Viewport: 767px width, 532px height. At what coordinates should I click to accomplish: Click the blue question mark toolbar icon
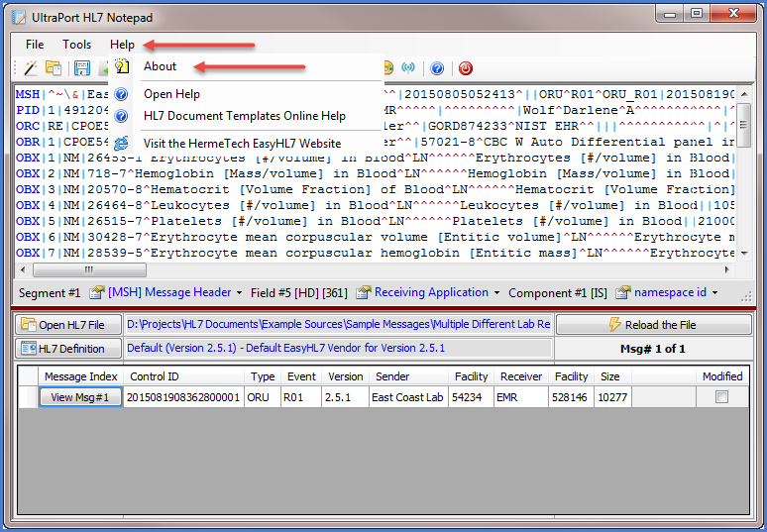coord(437,68)
